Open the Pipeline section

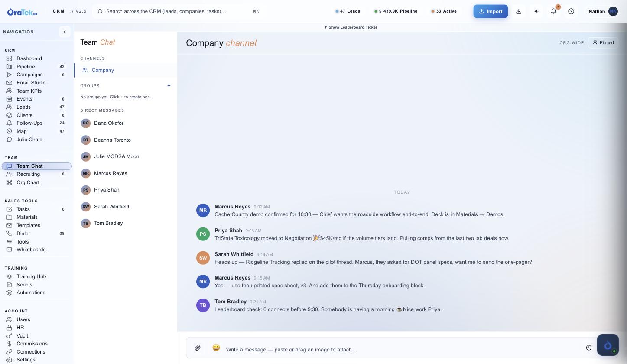pyautogui.click(x=36, y=67)
